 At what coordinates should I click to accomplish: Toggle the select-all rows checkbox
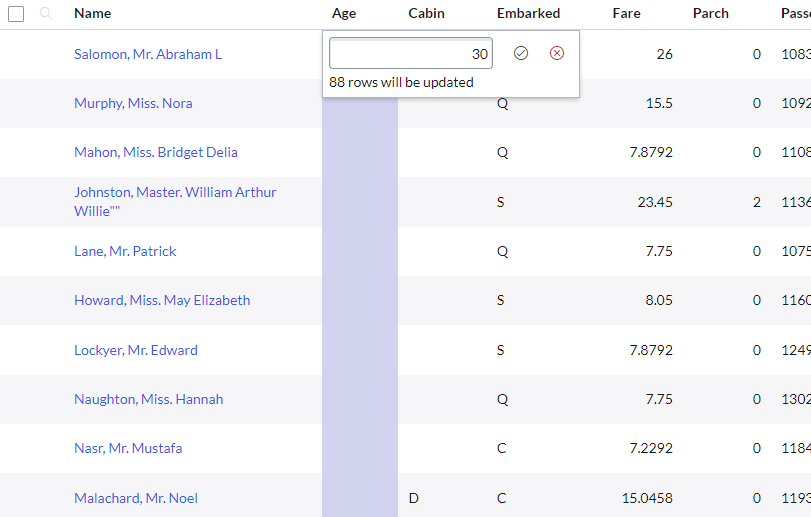(16, 14)
